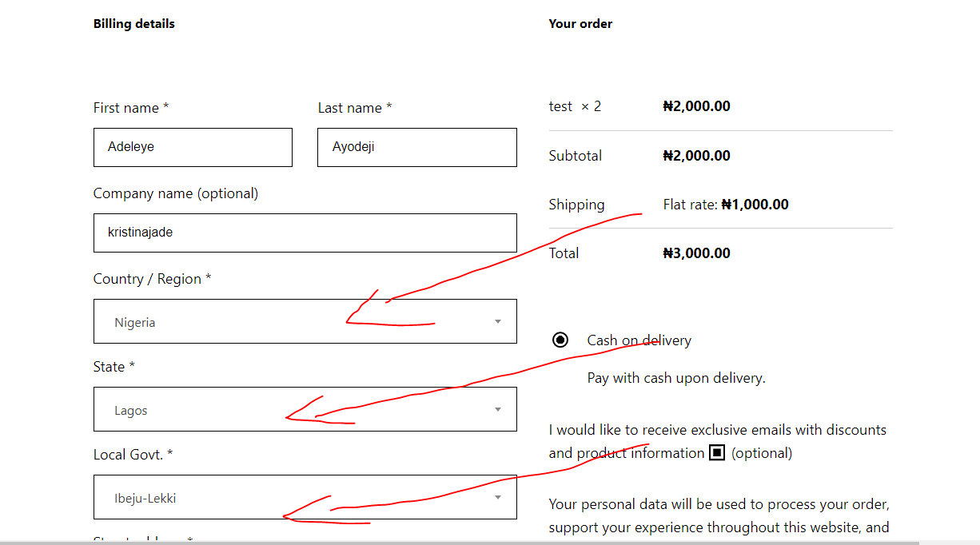Click the Last name label
Viewport: 980px width, 545px height.
pyautogui.click(x=355, y=108)
